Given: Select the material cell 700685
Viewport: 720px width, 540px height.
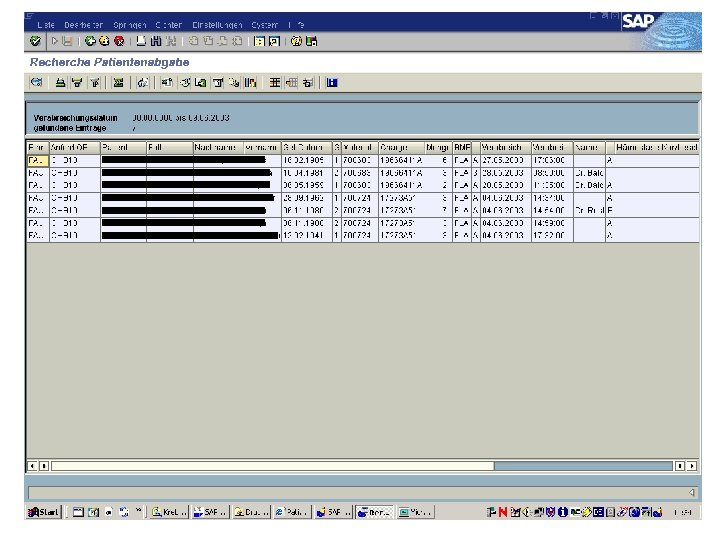Looking at the screenshot, I should point(360,173).
